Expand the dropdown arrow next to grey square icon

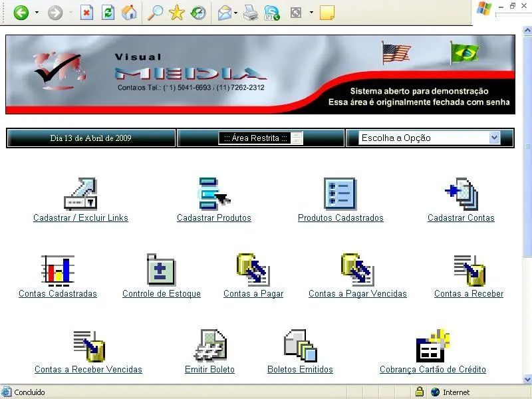tap(311, 13)
